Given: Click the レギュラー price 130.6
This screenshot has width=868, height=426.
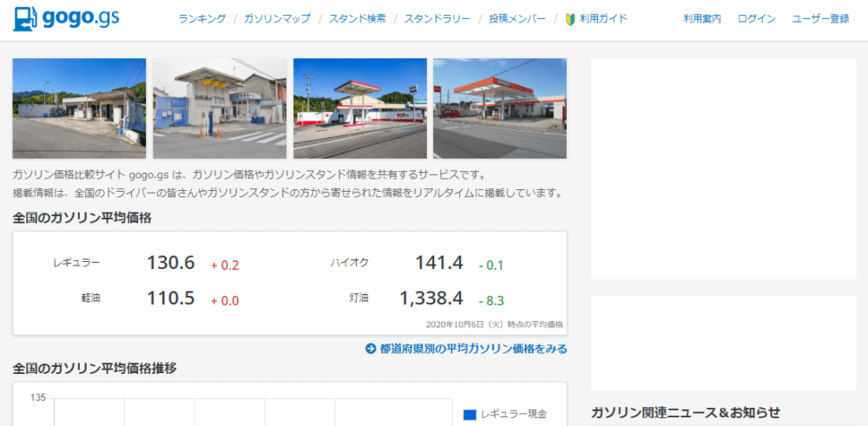Looking at the screenshot, I should click(170, 263).
